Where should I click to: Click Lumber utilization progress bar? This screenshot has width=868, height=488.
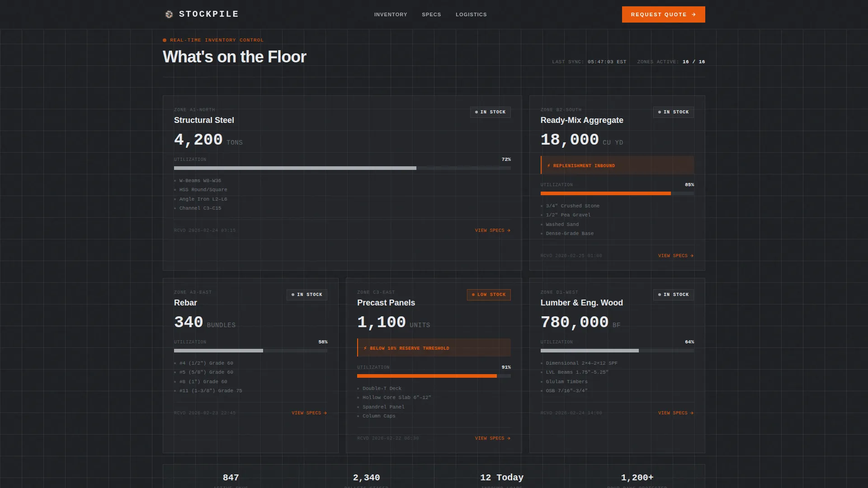[x=617, y=351]
